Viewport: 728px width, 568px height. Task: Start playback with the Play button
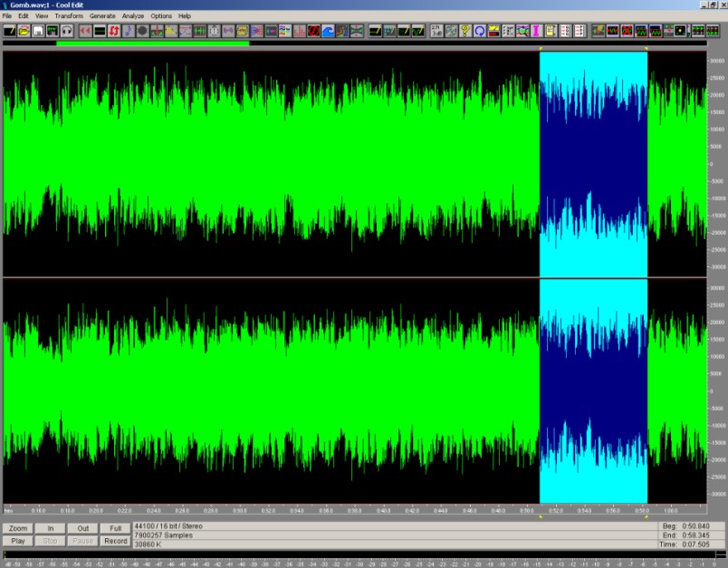(x=18, y=541)
